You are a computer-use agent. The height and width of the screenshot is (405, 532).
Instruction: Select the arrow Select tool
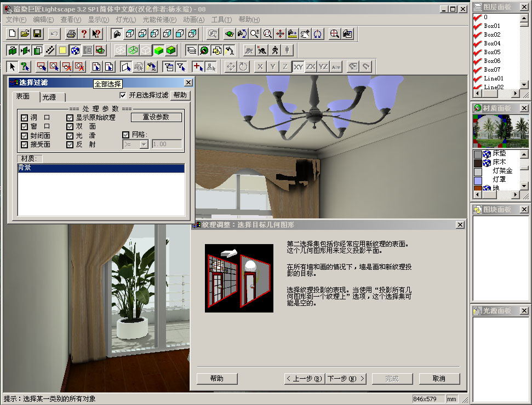point(12,67)
